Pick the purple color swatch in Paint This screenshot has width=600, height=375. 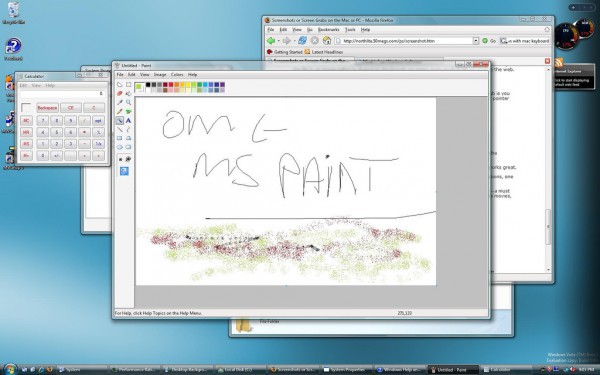[222, 85]
